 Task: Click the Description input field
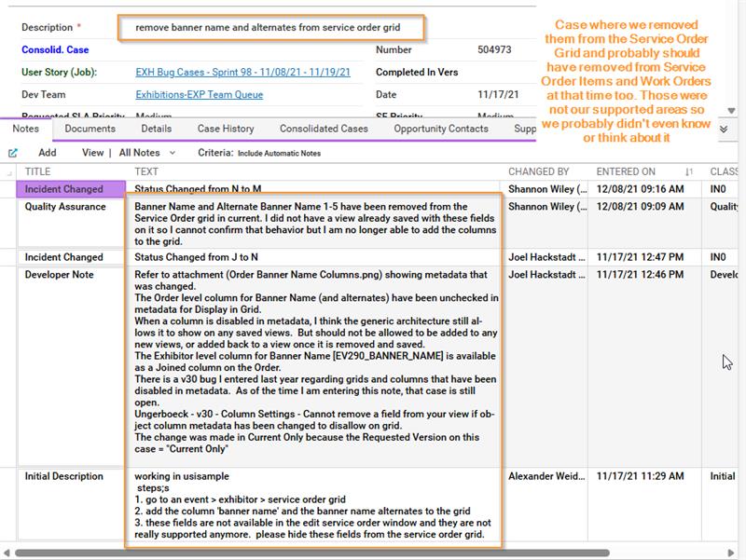[270, 28]
